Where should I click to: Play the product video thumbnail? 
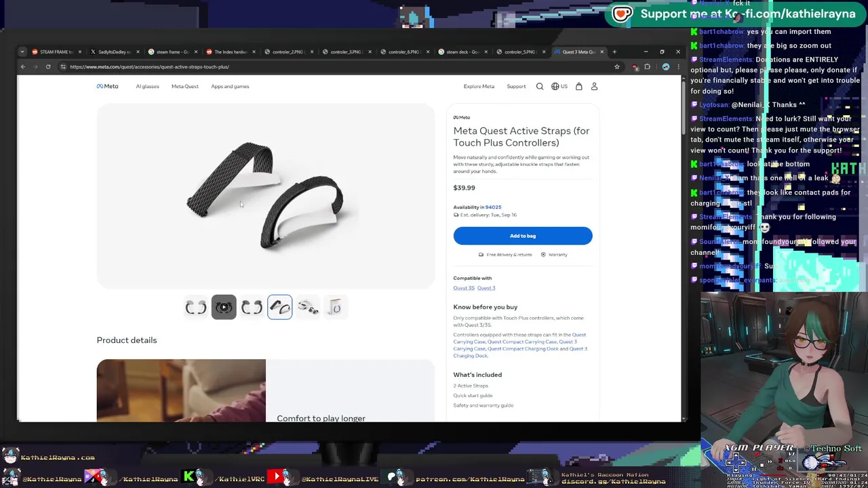tap(224, 308)
